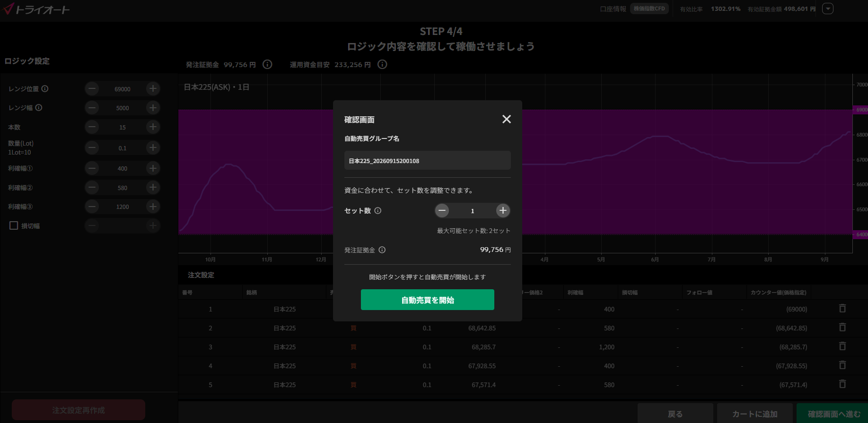This screenshot has height=423, width=868.
Task: Open account dropdown arrow at top right
Action: (828, 9)
